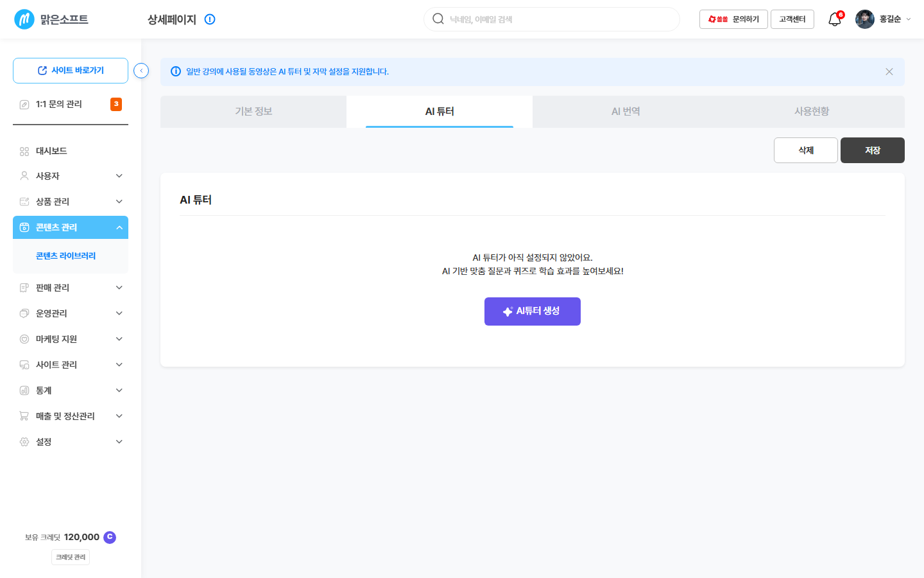Expand the 설정 chevron
This screenshot has height=578, width=924.
click(119, 442)
